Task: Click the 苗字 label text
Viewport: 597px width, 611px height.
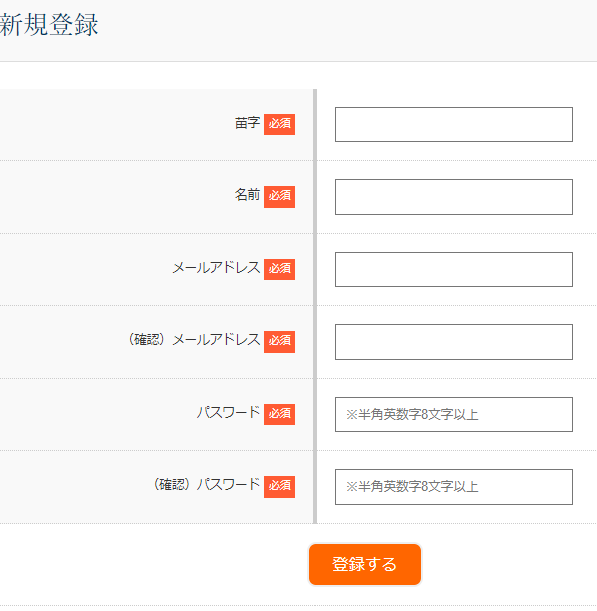Action: [x=247, y=123]
